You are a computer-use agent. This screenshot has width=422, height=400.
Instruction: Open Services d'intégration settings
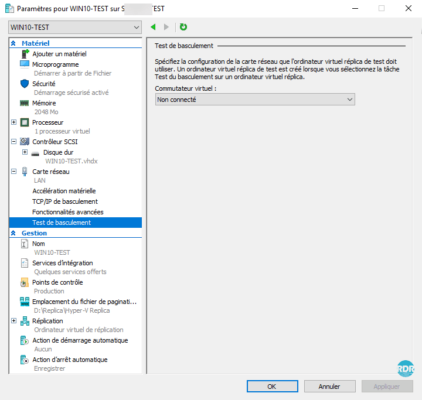62,263
